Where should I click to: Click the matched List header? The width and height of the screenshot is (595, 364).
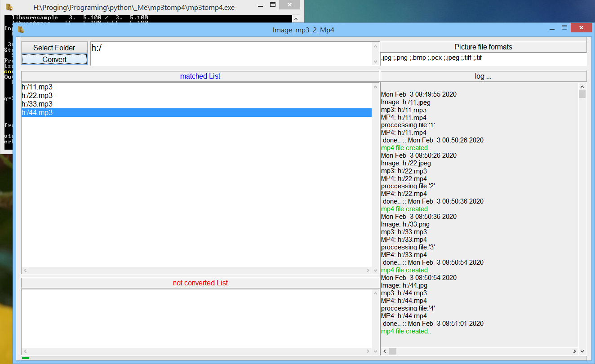tap(200, 76)
